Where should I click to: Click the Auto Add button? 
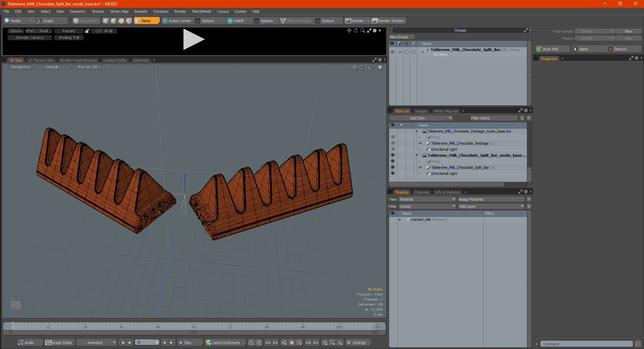[553, 49]
